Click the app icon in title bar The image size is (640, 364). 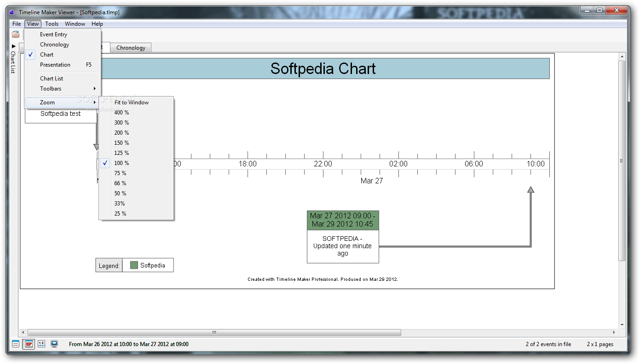[x=12, y=12]
